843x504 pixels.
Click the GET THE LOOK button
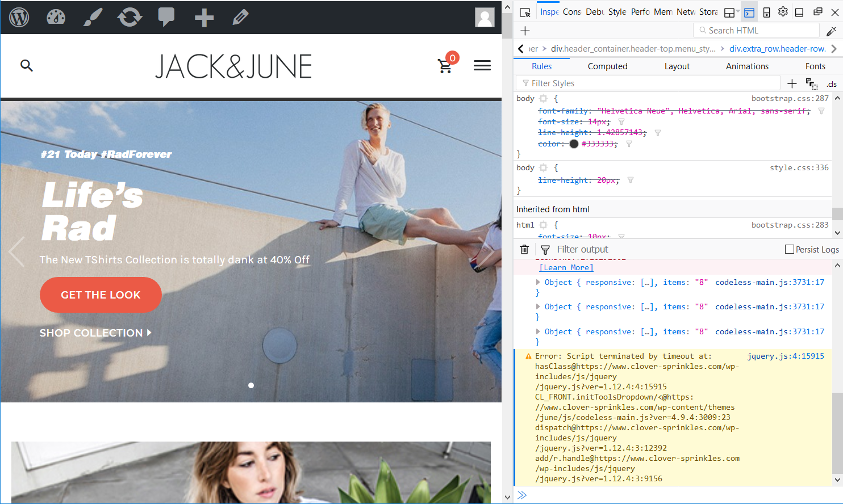pos(101,295)
